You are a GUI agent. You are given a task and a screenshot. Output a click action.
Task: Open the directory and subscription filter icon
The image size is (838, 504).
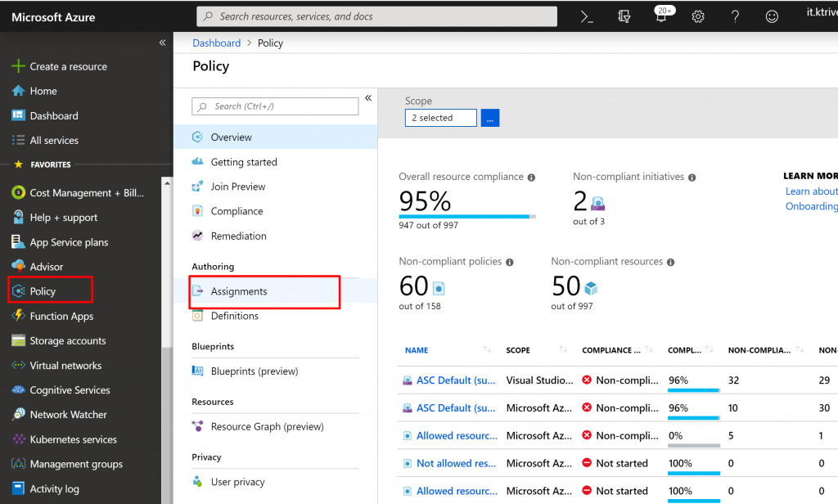624,16
